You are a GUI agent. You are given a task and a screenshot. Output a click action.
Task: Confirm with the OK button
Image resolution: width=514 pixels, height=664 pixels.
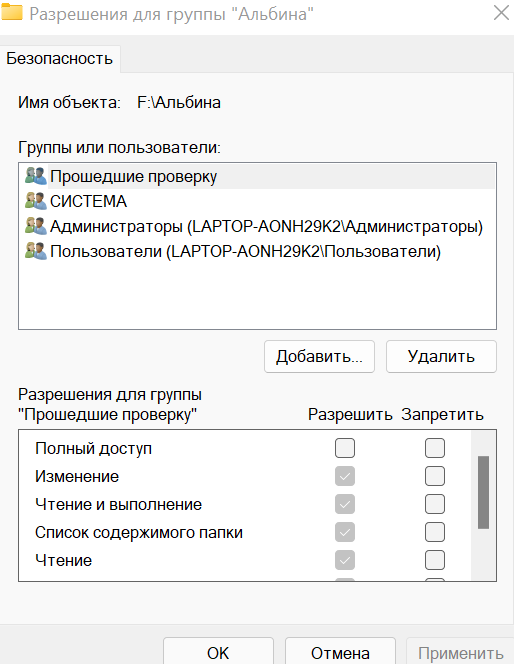point(218,652)
